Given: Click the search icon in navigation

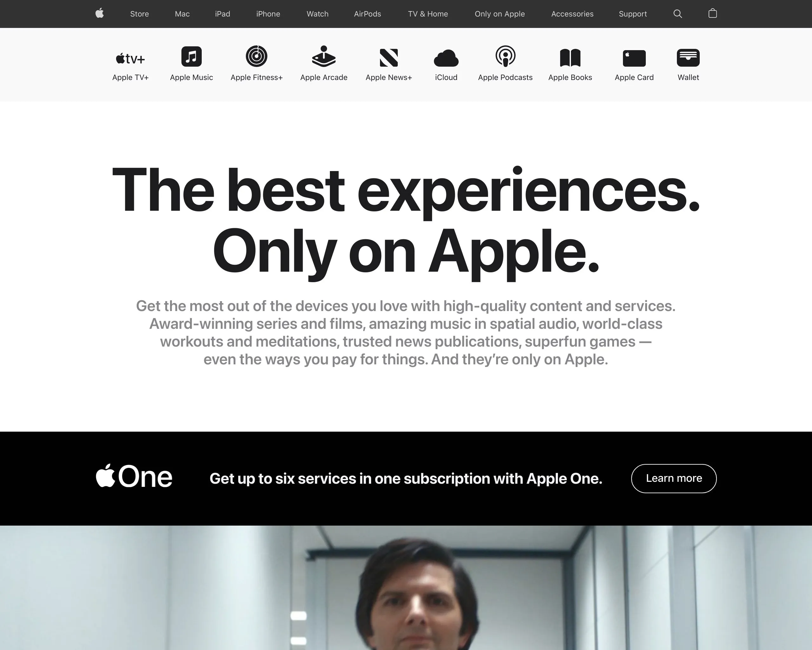Looking at the screenshot, I should click(x=678, y=14).
